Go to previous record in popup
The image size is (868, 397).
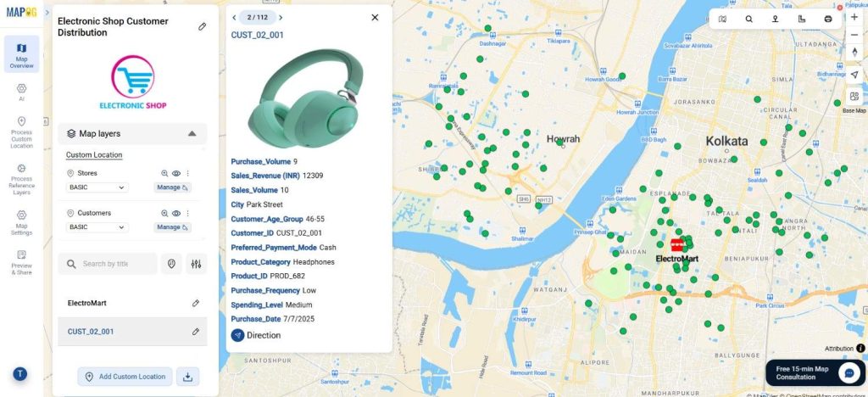click(x=234, y=18)
